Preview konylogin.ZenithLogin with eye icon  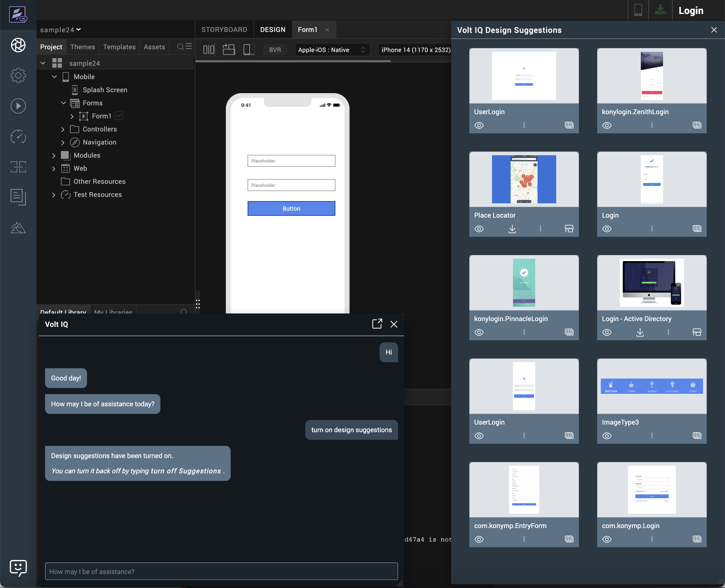coord(607,125)
